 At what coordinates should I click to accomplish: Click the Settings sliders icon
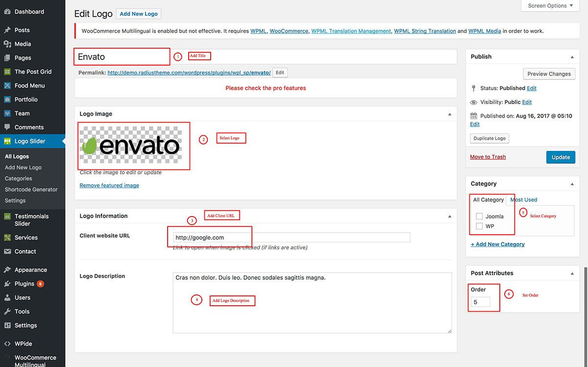7,325
